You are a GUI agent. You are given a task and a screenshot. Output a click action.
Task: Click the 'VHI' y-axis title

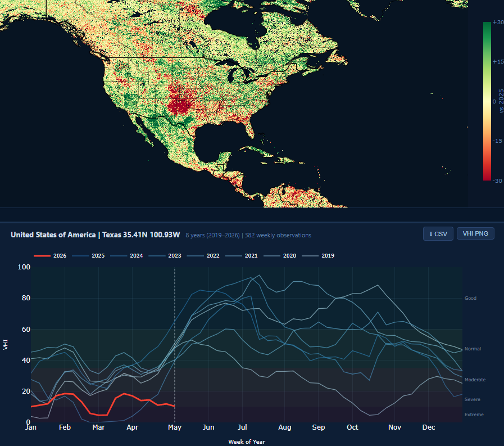pyautogui.click(x=6, y=345)
